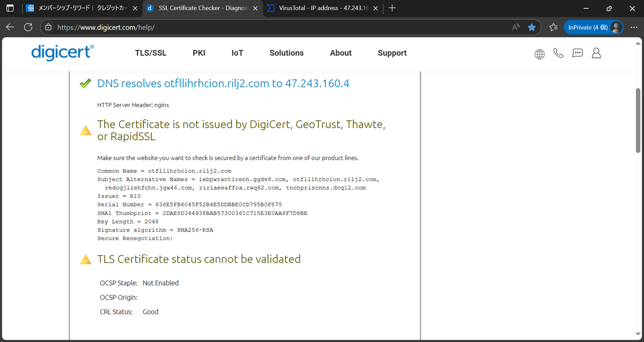Toggle the blue favorite star icon

click(531, 27)
